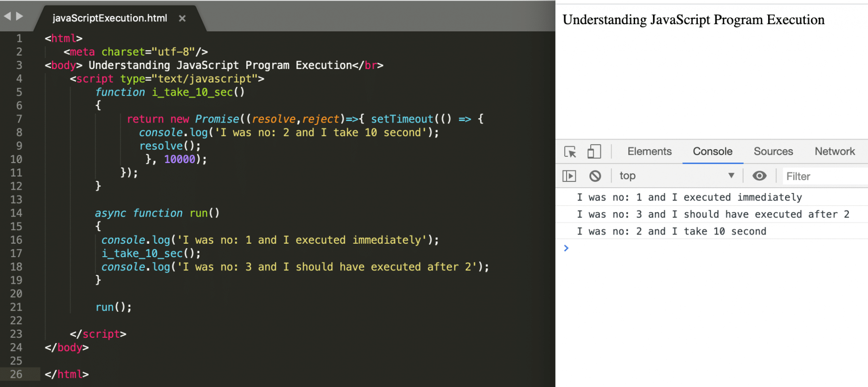Click the closing '</body>' tag
Viewport: 868px width, 387px height.
(x=67, y=347)
